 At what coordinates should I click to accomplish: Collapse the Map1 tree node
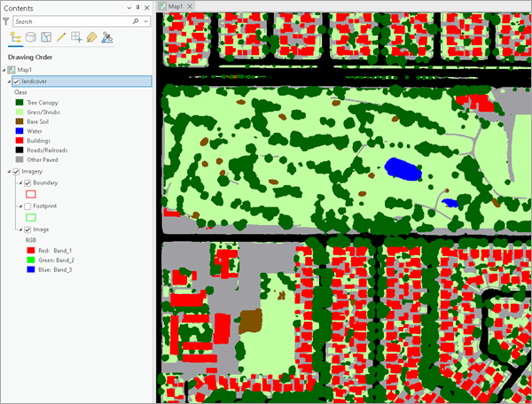coord(4,70)
